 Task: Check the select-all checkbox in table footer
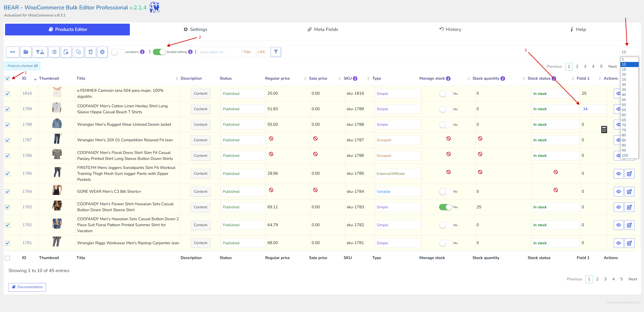point(7,258)
